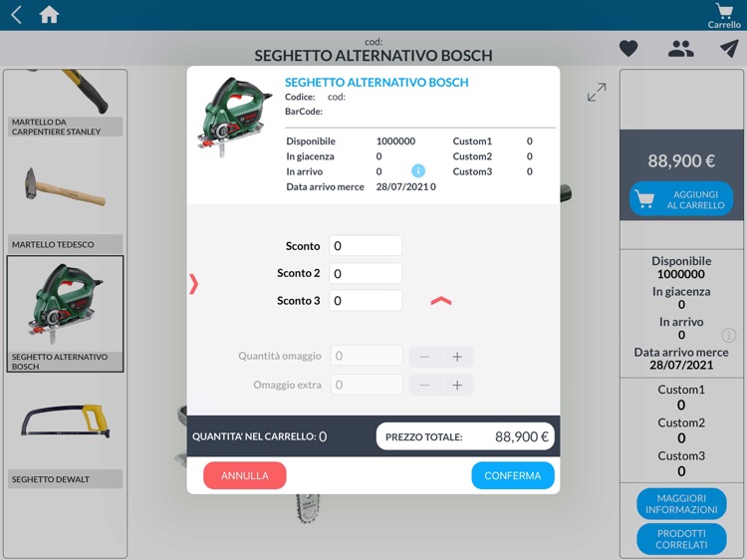
Task: Send product with paper plane icon
Action: click(x=729, y=48)
